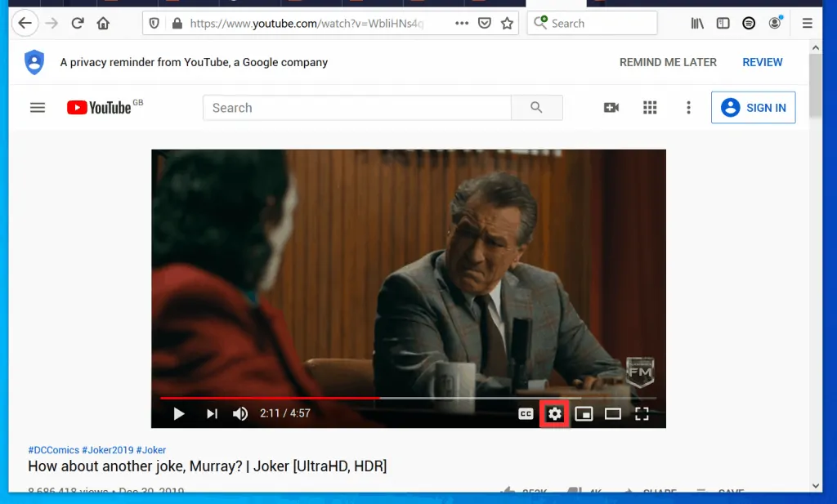837x504 pixels.
Task: Open the #DCComics hashtag link
Action: tap(53, 450)
